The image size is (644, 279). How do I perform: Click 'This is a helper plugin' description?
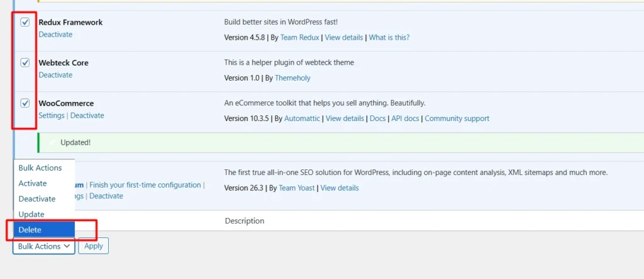click(x=289, y=62)
